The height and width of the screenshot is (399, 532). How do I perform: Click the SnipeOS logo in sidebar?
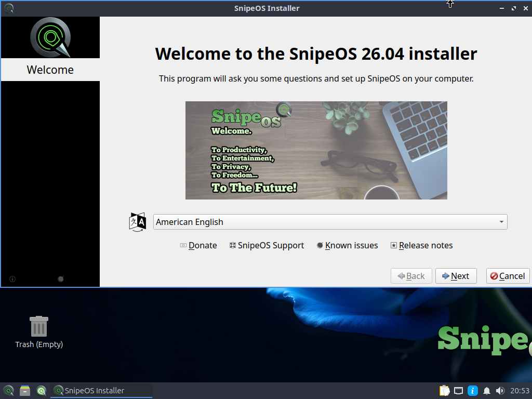50,37
